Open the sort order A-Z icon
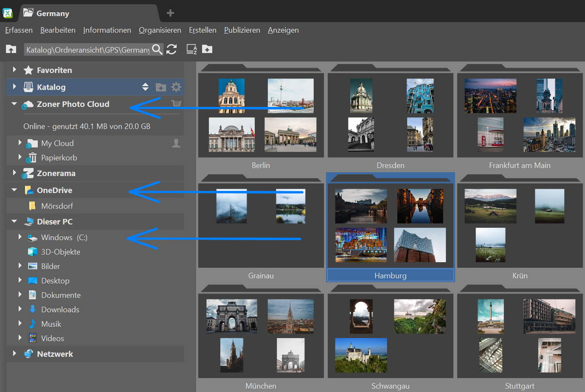Screen dimensions: 585x392 [x=191, y=49]
